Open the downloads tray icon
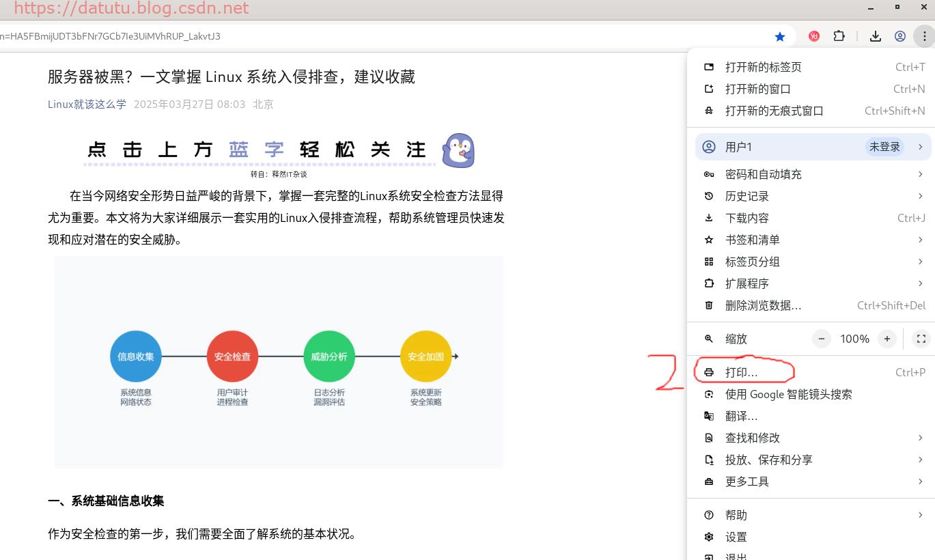Image resolution: width=935 pixels, height=560 pixels. coord(875,36)
